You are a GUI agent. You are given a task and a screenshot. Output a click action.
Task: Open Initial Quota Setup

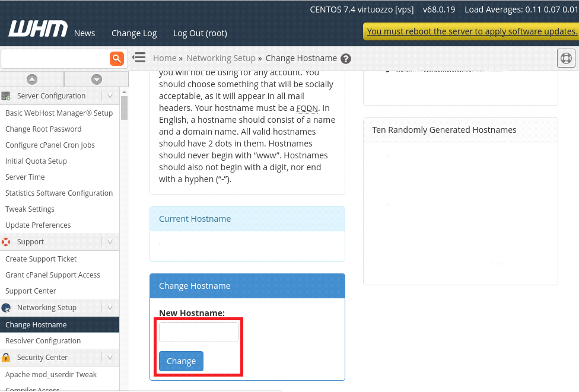pos(36,161)
